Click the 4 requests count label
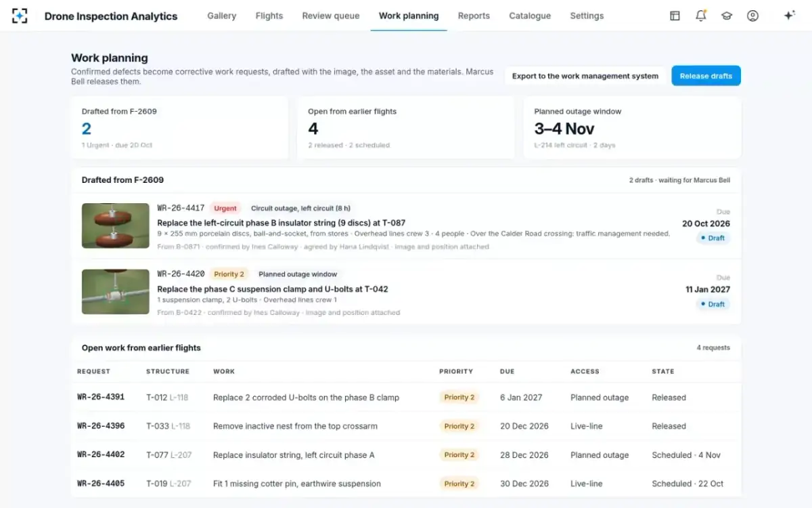The height and width of the screenshot is (508, 812). click(x=713, y=347)
